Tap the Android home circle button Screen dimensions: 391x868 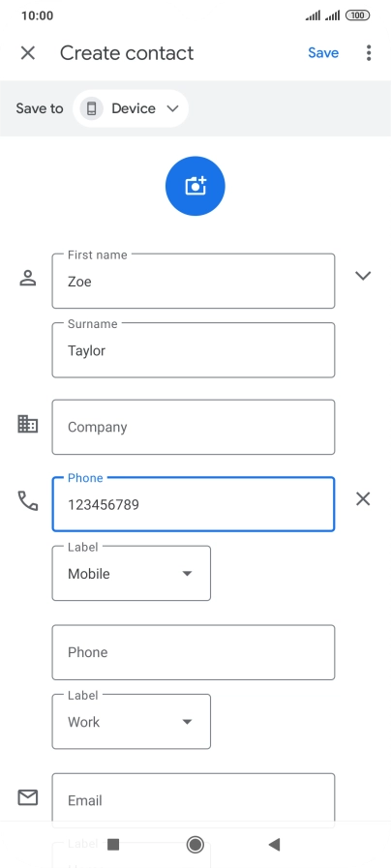pos(195,844)
